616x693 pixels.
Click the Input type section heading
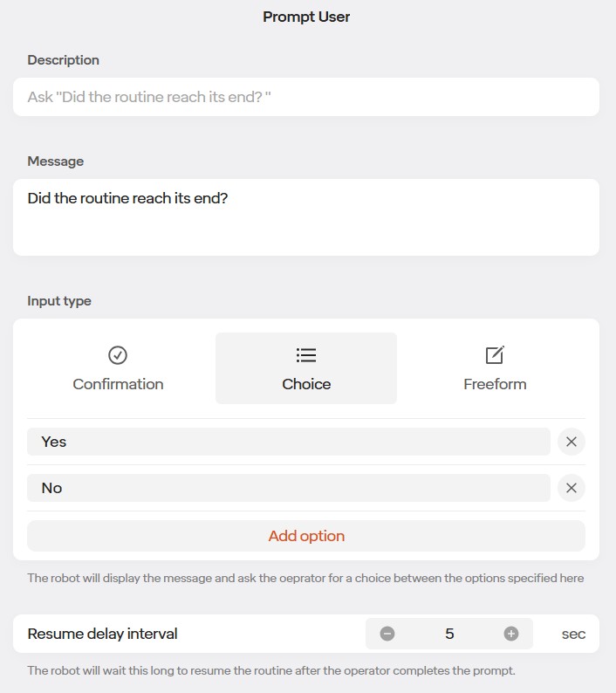pyautogui.click(x=59, y=301)
